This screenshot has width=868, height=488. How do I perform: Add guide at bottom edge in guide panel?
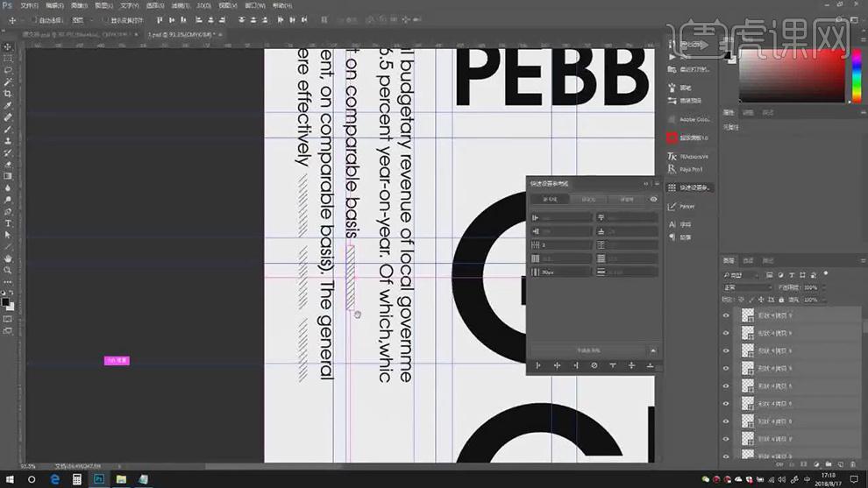650,365
